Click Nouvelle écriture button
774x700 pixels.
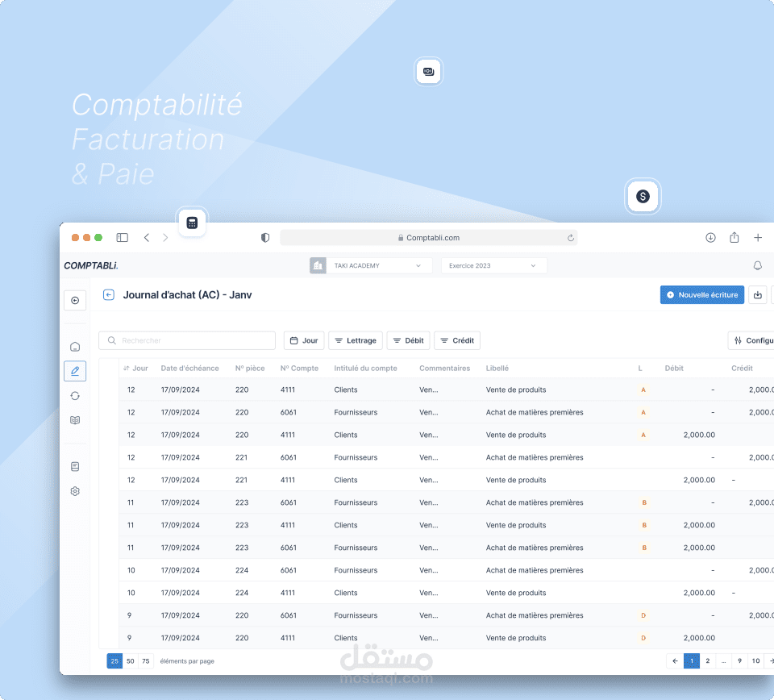(x=702, y=294)
